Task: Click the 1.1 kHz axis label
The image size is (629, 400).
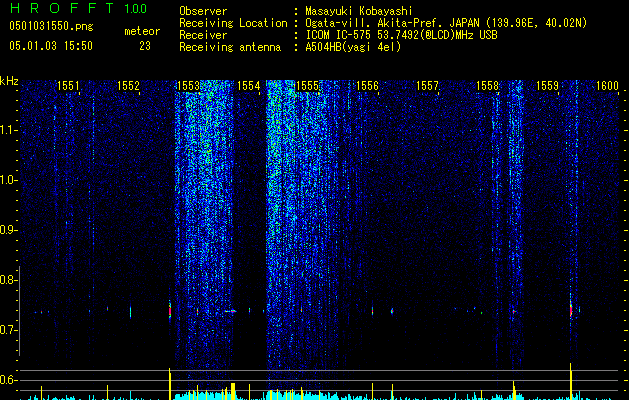Action: tap(8, 130)
